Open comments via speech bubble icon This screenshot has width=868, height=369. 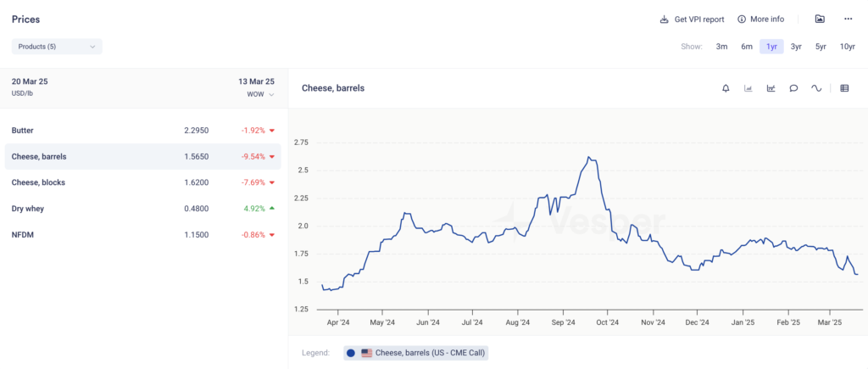793,88
